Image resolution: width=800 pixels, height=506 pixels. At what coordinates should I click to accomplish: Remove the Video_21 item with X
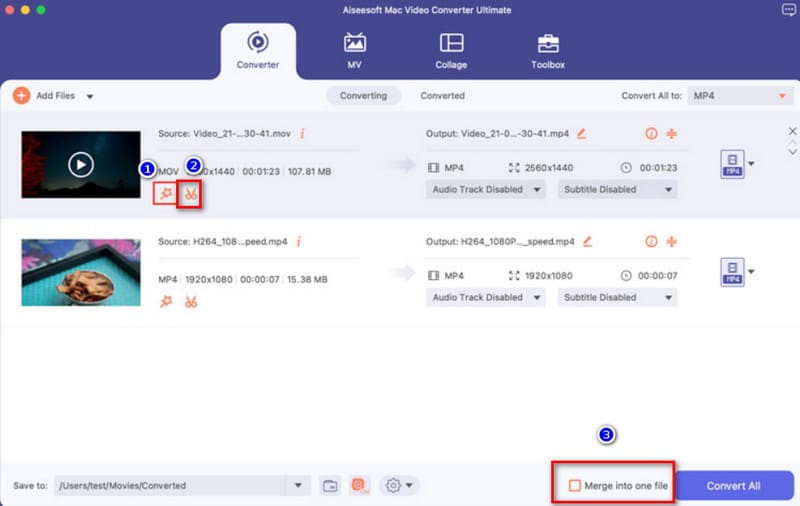[792, 131]
